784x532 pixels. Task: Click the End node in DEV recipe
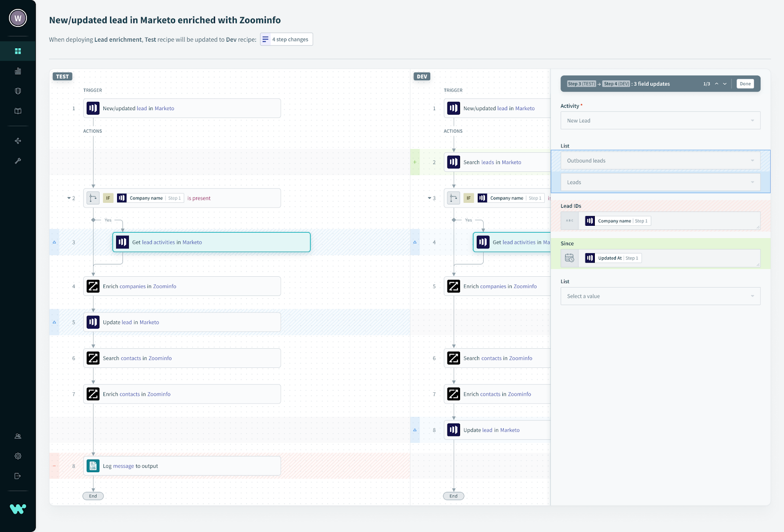coord(454,496)
